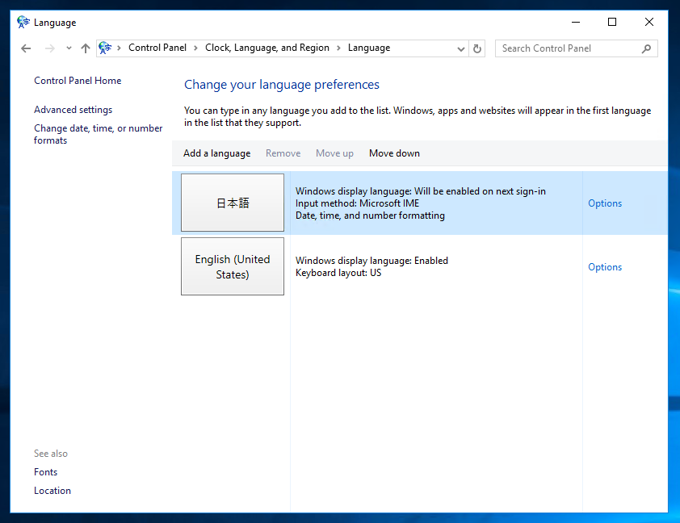680x523 pixels.
Task: Click the Language breadcrumb item
Action: point(369,48)
